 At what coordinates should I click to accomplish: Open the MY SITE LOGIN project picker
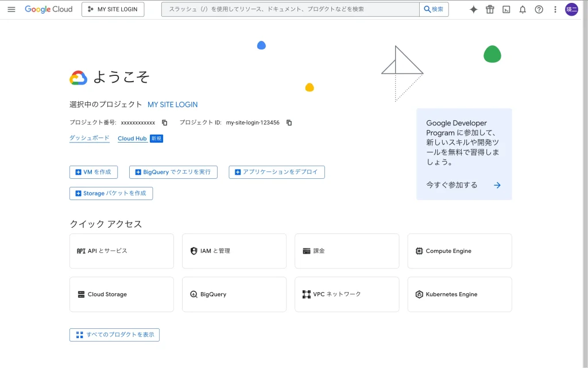(113, 9)
